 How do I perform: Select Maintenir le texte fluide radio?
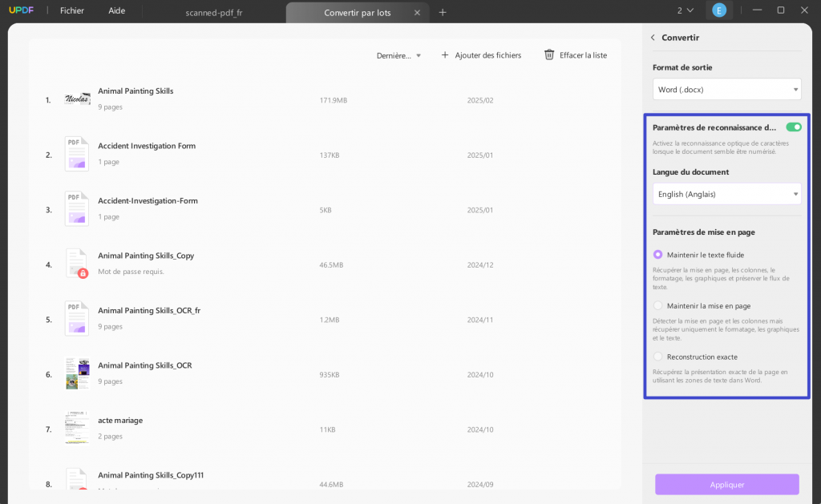tap(657, 255)
